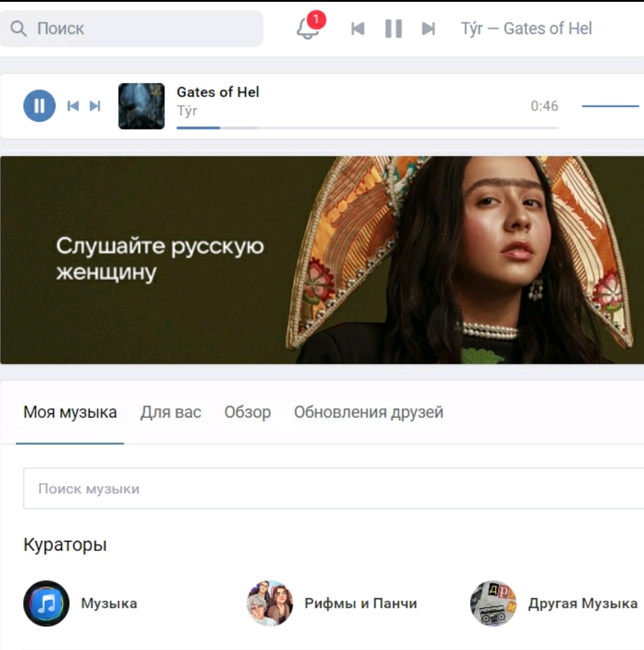The image size is (644, 650).
Task: Open the Týr — Gates of Hel top player label
Action: click(527, 29)
